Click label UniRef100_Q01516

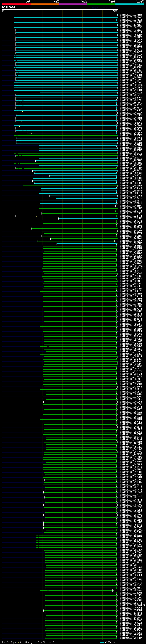(131, 93)
